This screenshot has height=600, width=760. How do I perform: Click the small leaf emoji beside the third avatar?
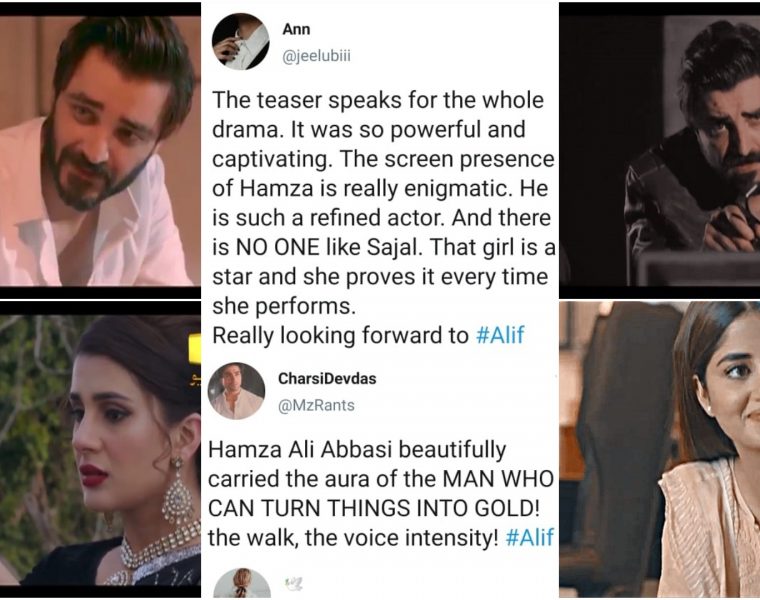click(294, 584)
